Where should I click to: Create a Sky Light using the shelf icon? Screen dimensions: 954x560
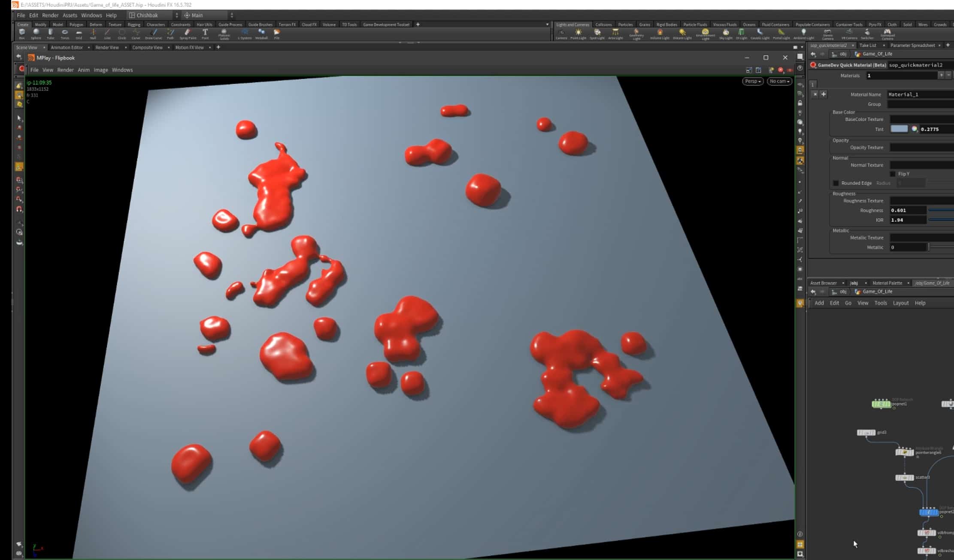tap(726, 33)
